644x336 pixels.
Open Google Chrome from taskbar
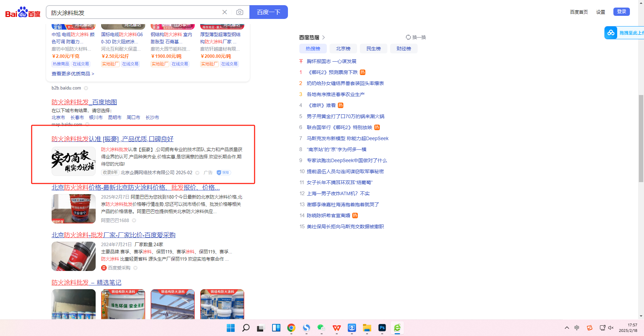291,328
